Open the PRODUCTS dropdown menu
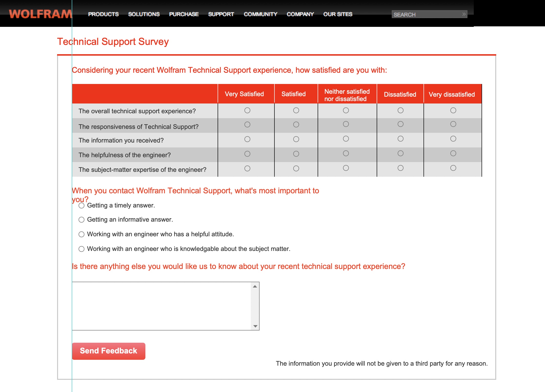Viewport: 545px width, 392px height. point(102,13)
